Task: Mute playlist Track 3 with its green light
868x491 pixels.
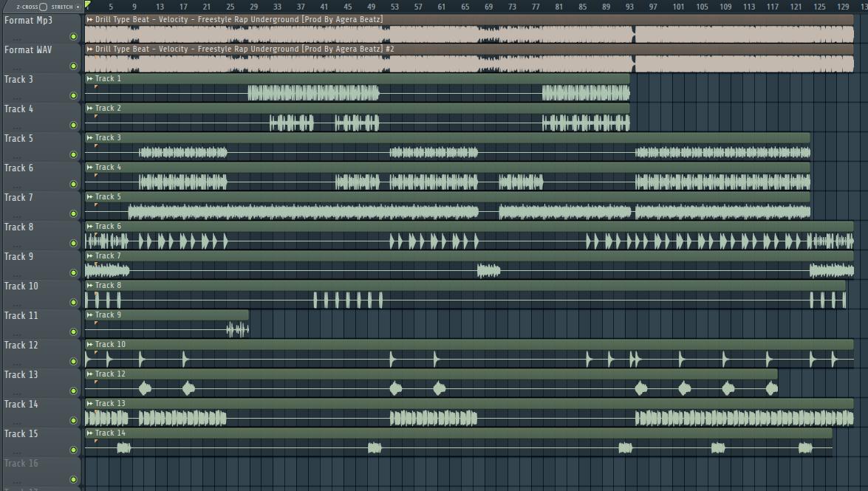Action: coord(74,96)
